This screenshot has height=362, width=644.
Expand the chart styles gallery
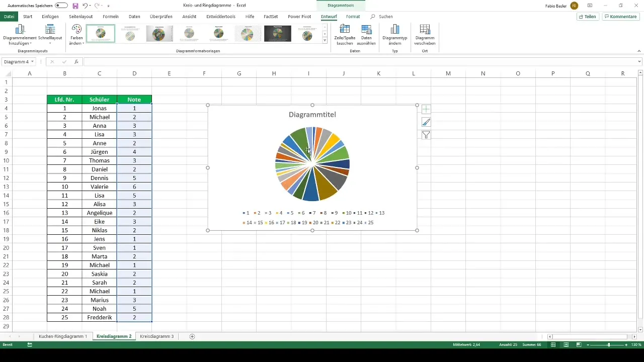tap(325, 41)
